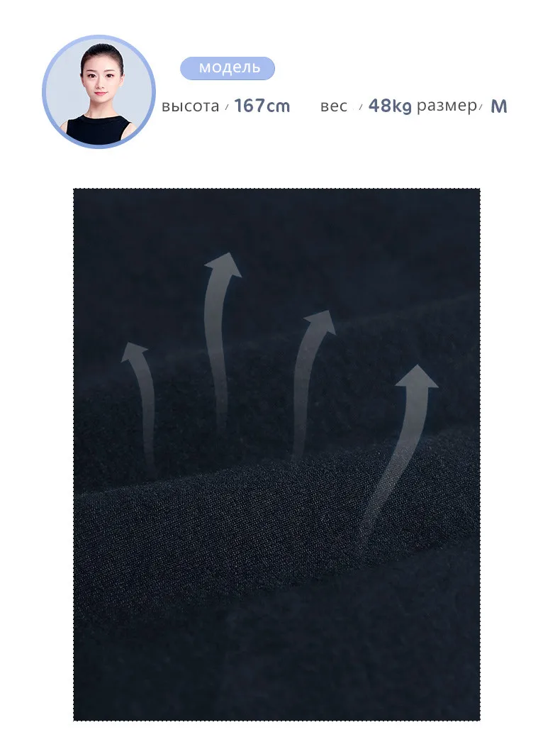The image size is (560, 737).
Task: Select the размер label
Action: click(447, 106)
